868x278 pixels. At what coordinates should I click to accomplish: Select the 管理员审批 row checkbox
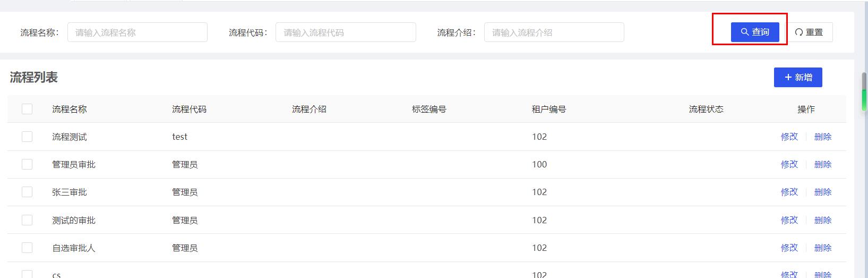point(27,164)
